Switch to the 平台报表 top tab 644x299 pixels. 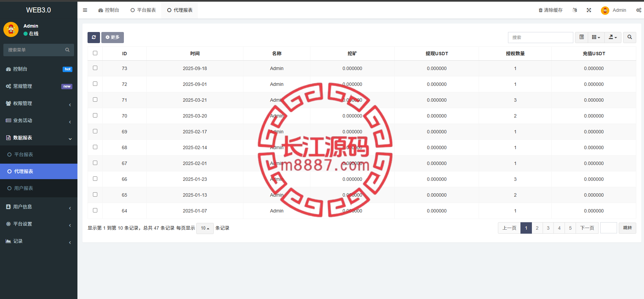pyautogui.click(x=143, y=10)
